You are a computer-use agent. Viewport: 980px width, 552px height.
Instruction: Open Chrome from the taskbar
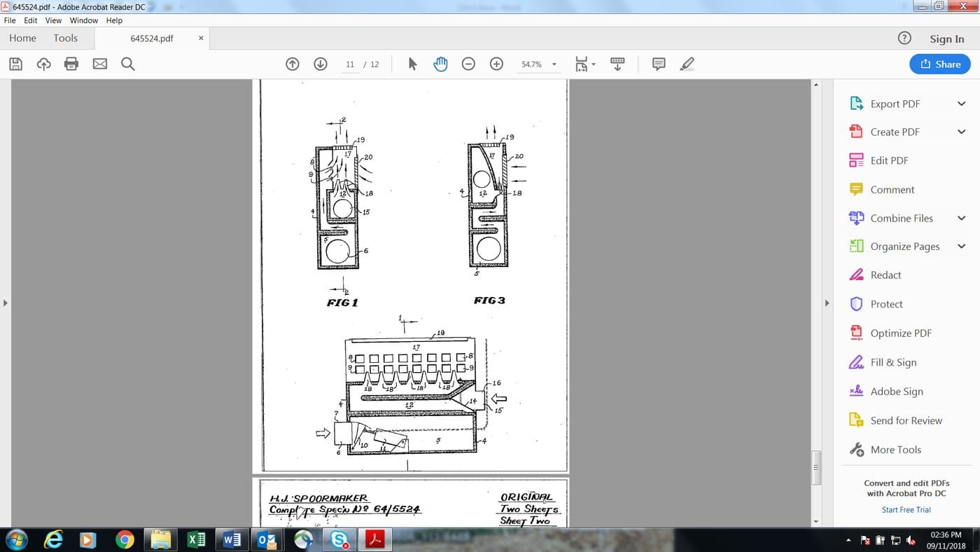point(125,539)
